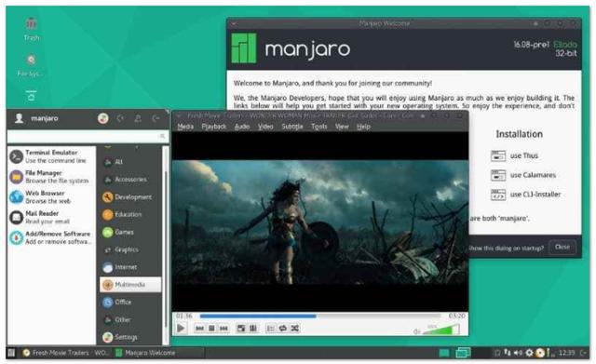
Task: Open the Playback menu
Action: 213,127
